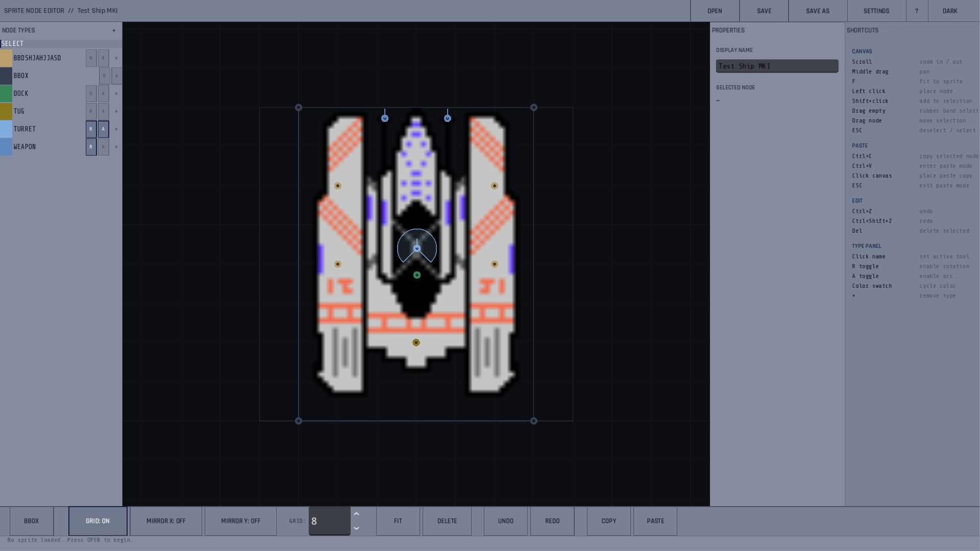Delete the WEAPON node type

116,147
